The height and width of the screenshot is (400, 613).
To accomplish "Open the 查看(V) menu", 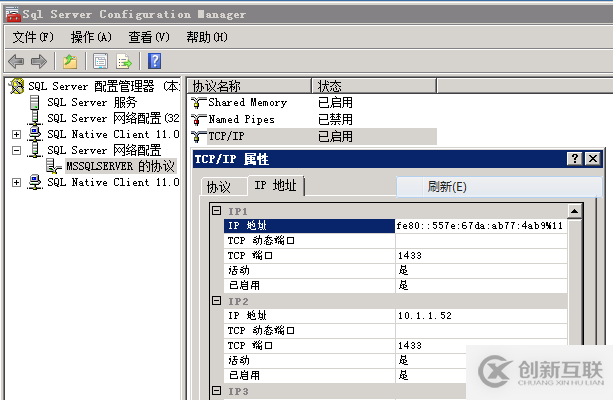I will tap(149, 37).
